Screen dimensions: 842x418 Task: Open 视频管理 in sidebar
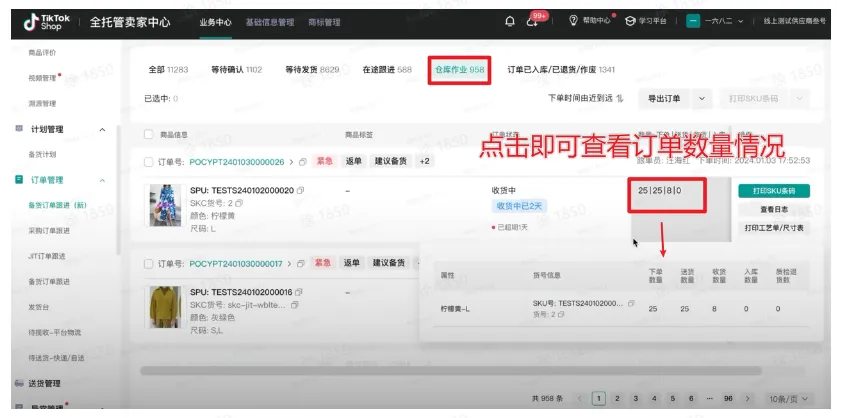pos(42,78)
